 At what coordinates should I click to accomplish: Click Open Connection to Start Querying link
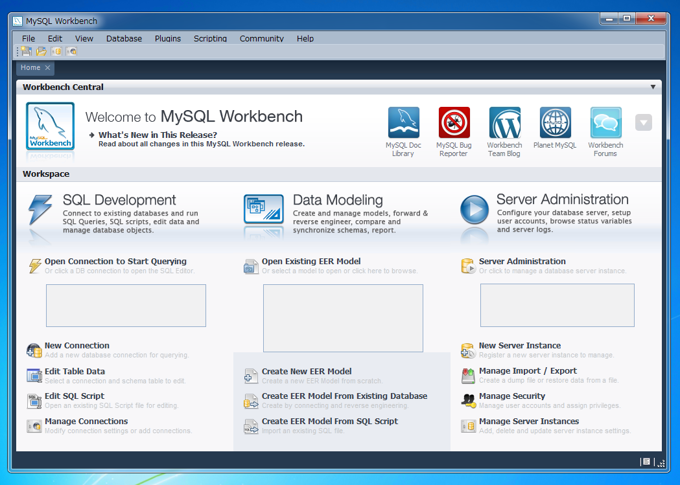pos(116,261)
